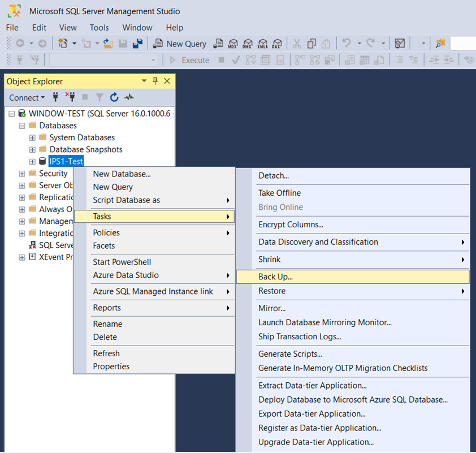Viewport: 476px width, 453px height.
Task: Click the Activity Monitor icon in Object Explorer
Action: click(x=129, y=97)
